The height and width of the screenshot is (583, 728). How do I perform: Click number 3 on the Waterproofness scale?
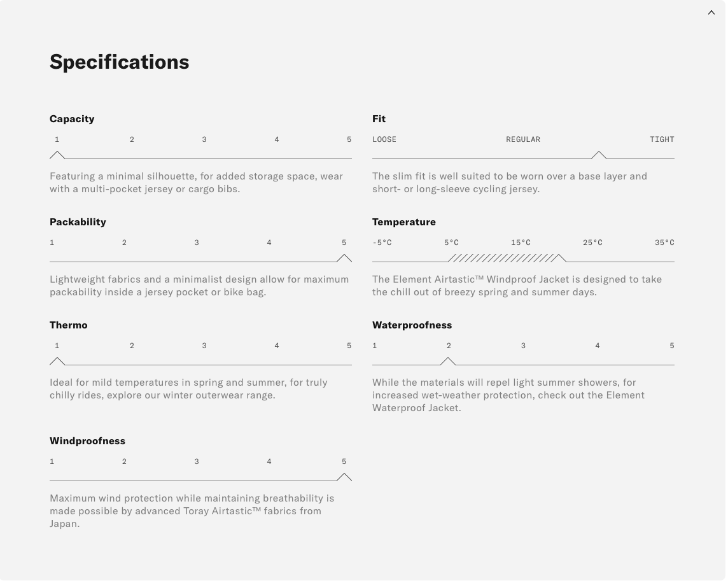click(523, 346)
